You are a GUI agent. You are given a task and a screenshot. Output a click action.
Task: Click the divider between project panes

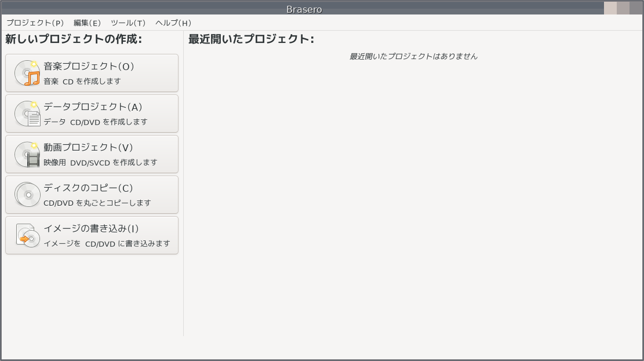click(x=183, y=183)
